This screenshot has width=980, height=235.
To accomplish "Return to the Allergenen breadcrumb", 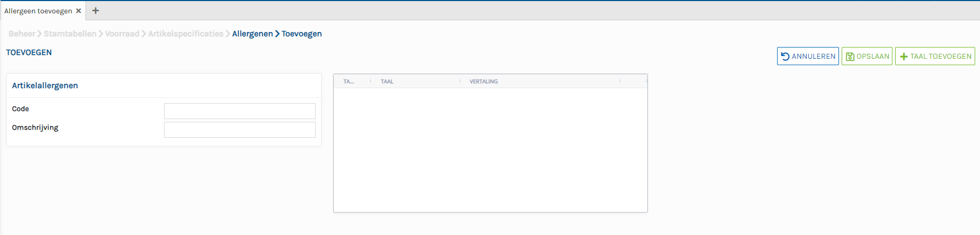I will tap(252, 34).
